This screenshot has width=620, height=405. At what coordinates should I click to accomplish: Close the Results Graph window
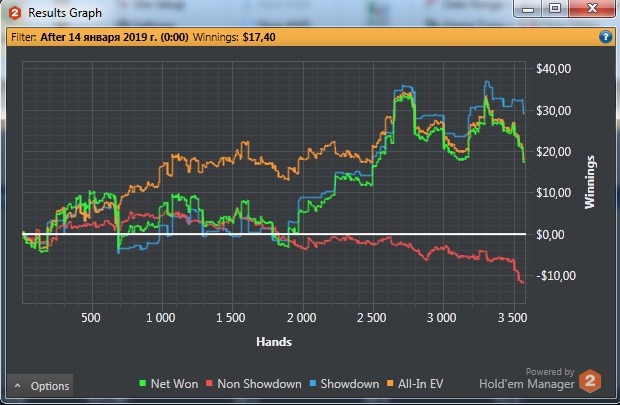[592, 9]
